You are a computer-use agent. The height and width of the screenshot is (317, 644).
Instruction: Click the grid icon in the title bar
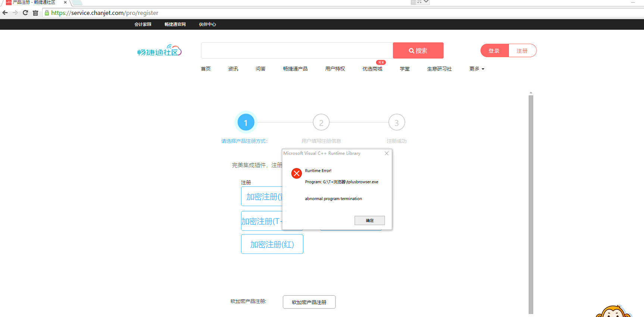pyautogui.click(x=413, y=2)
